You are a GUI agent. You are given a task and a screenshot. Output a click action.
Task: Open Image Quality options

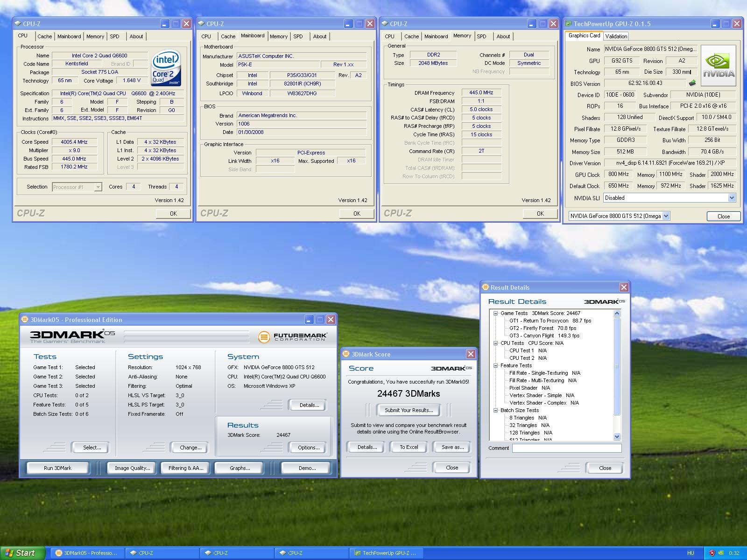click(132, 468)
